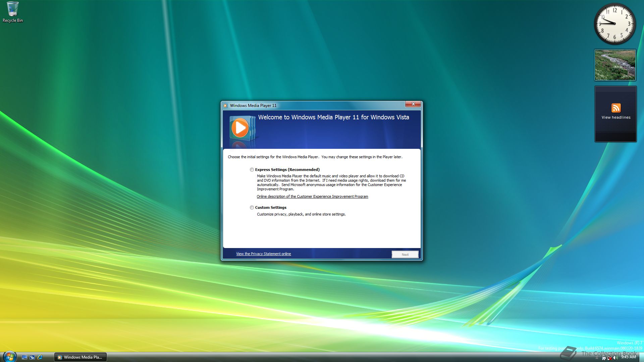Click the analog clock gadget
Image resolution: width=644 pixels, height=362 pixels.
coord(614,24)
